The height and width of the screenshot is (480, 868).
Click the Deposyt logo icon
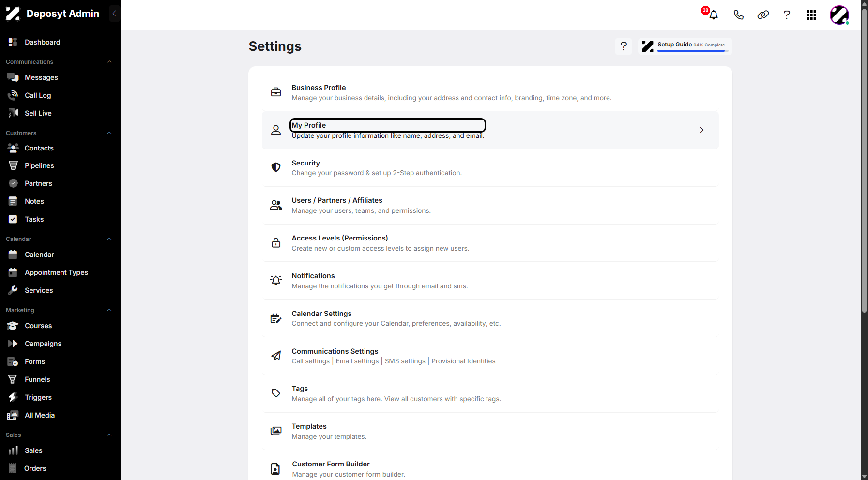(x=13, y=14)
